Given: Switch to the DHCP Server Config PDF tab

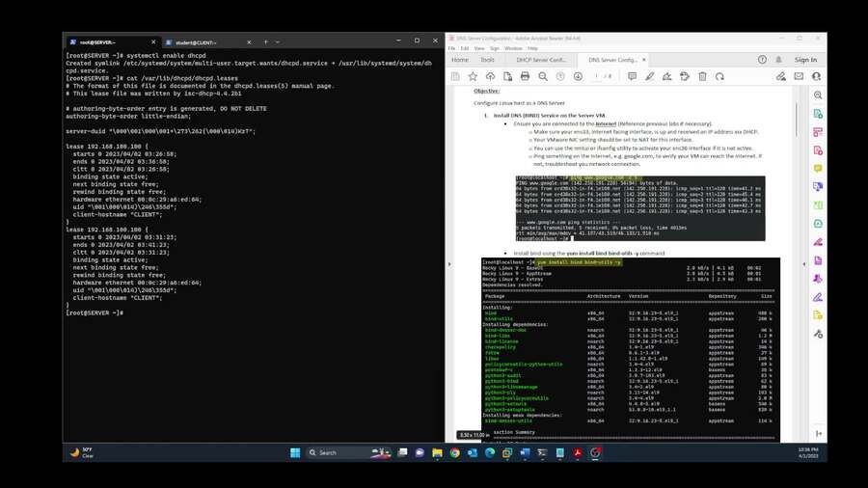Looking at the screenshot, I should coord(543,59).
